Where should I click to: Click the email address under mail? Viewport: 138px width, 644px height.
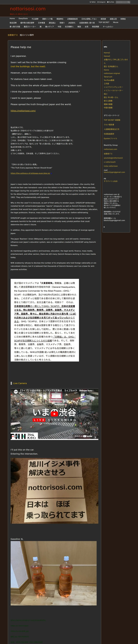[x=114, y=172]
